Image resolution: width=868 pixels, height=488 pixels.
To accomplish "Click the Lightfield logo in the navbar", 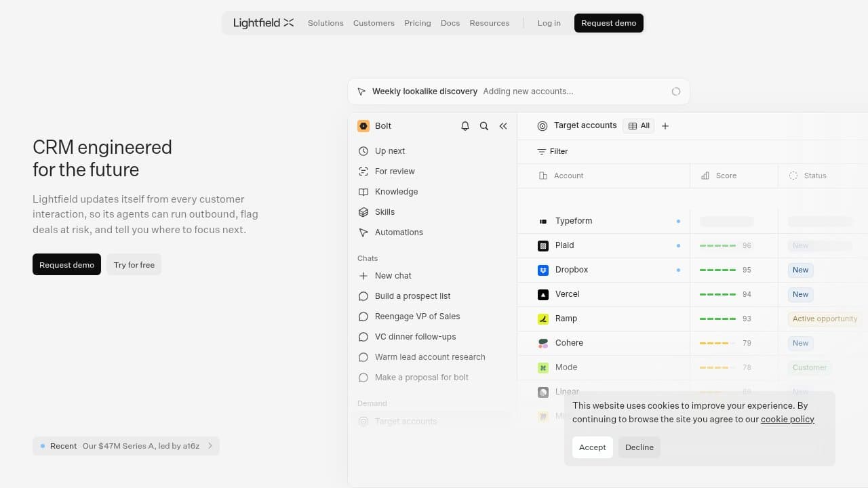I will (x=263, y=23).
